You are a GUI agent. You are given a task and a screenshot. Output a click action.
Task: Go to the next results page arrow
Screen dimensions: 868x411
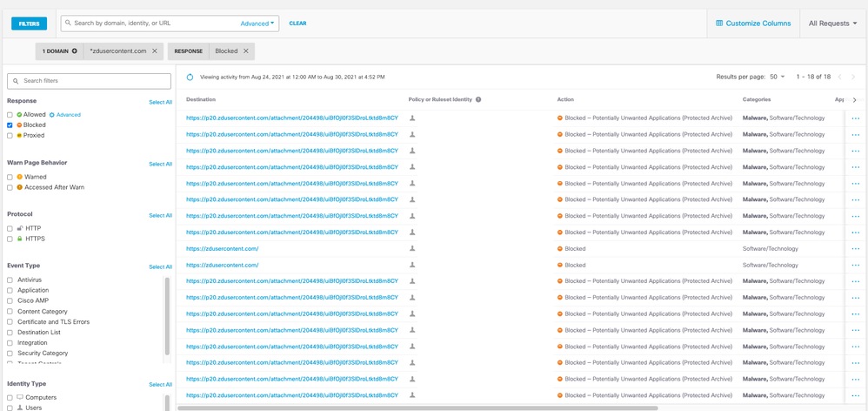pyautogui.click(x=853, y=77)
